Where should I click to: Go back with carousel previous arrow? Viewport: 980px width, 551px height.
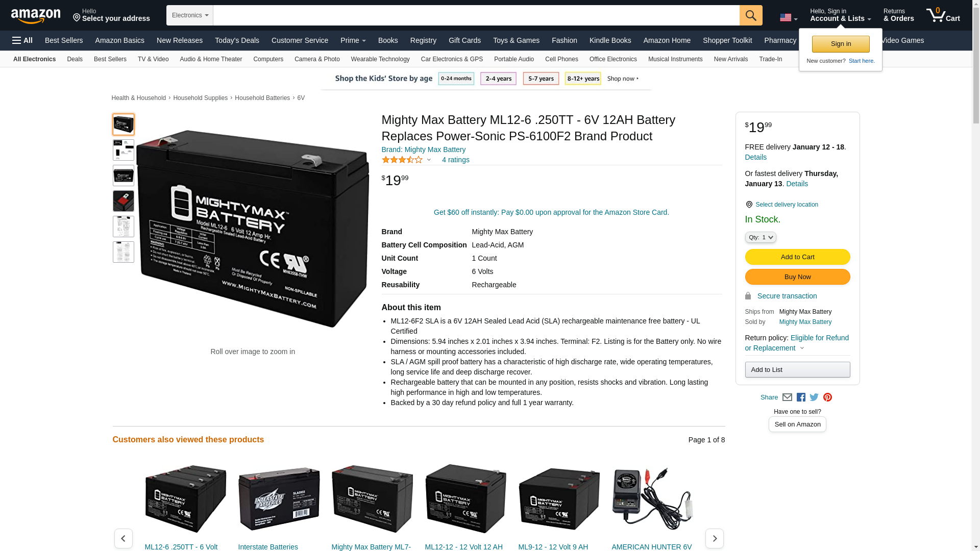pyautogui.click(x=123, y=538)
